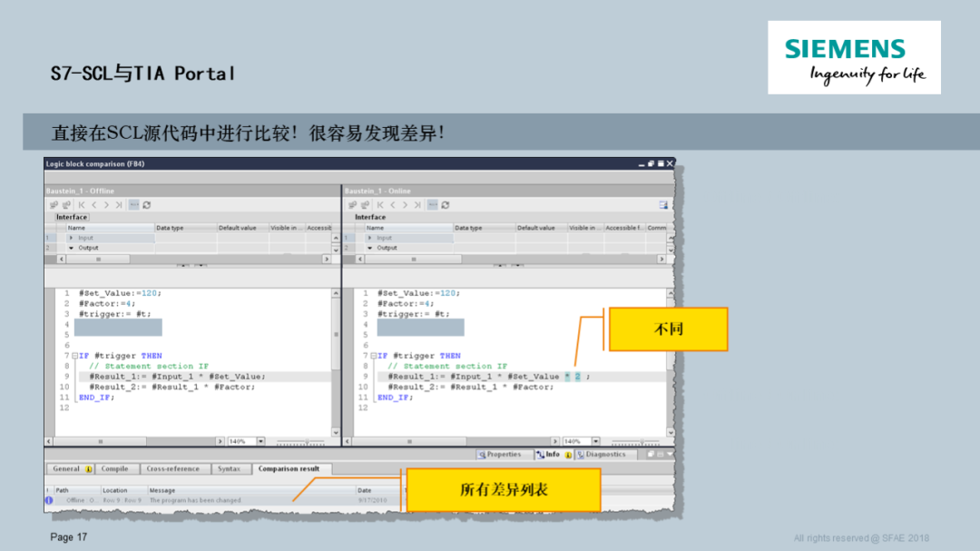Screen dimensions: 980x551
Task: Collapse the inspector window via its arrow
Action: point(670,455)
